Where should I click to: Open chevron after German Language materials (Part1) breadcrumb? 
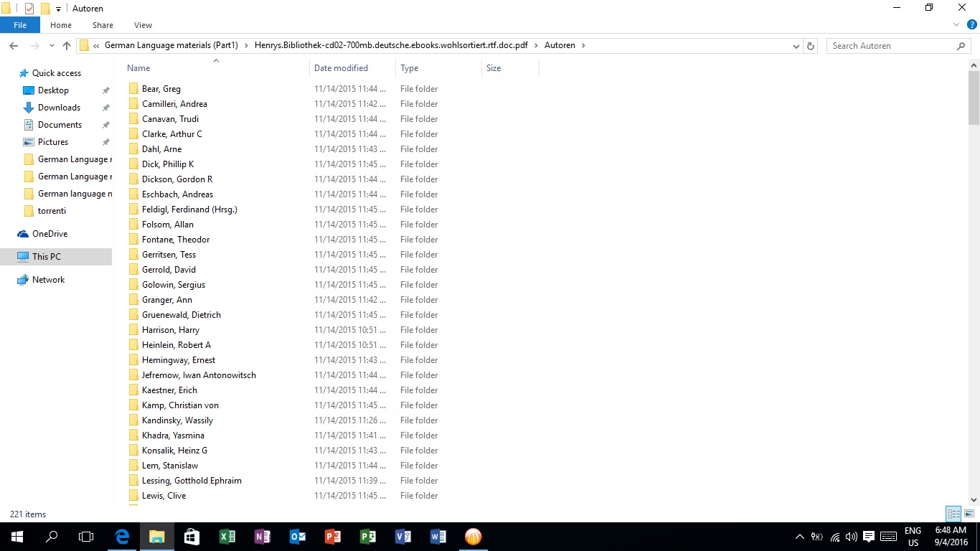(x=245, y=45)
